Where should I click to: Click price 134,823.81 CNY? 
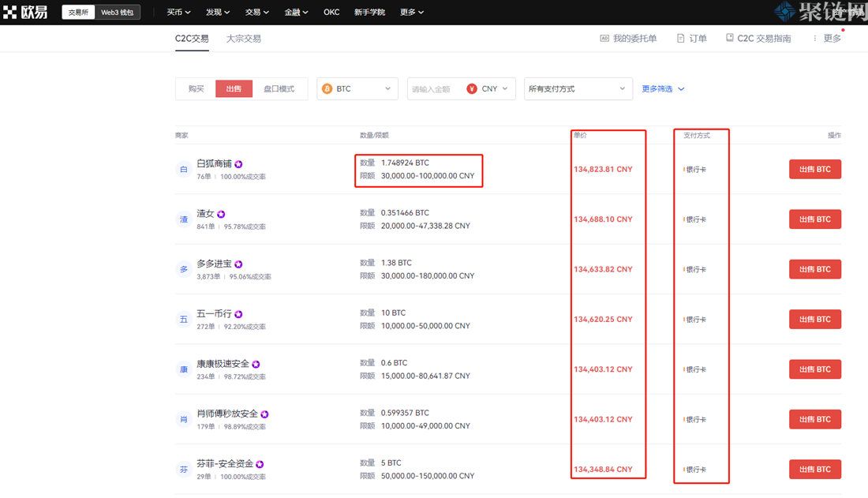[x=603, y=170]
